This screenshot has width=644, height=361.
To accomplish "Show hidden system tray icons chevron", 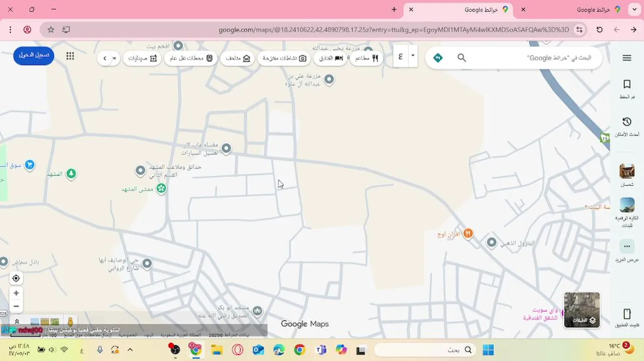I will point(130,350).
